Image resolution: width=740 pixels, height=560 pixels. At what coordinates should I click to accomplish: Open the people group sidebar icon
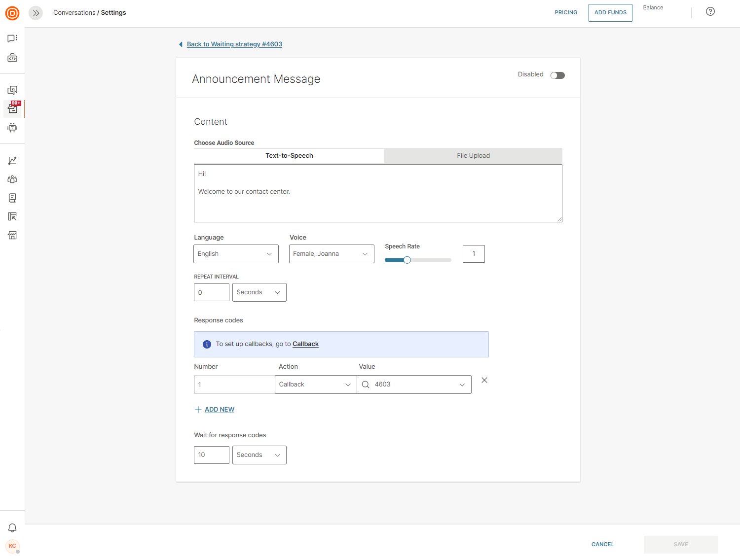[x=12, y=179]
